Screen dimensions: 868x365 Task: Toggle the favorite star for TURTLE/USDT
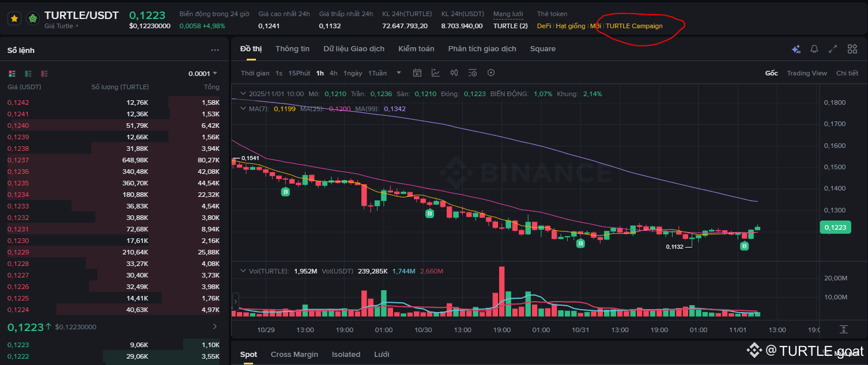(14, 18)
